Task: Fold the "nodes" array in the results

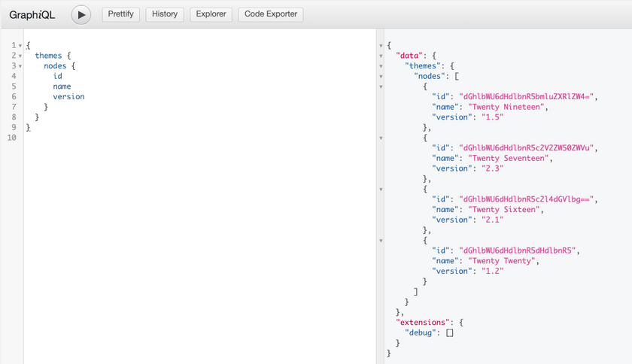Action: coord(381,76)
